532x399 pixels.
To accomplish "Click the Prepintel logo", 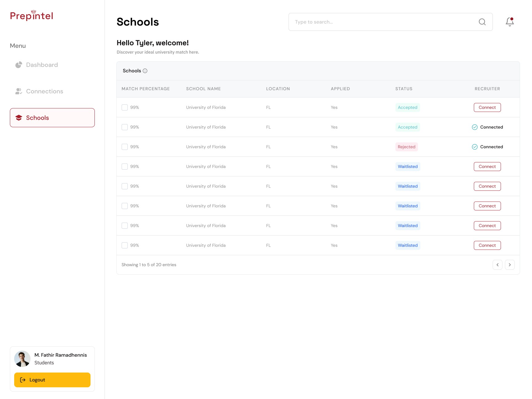I will [x=31, y=15].
